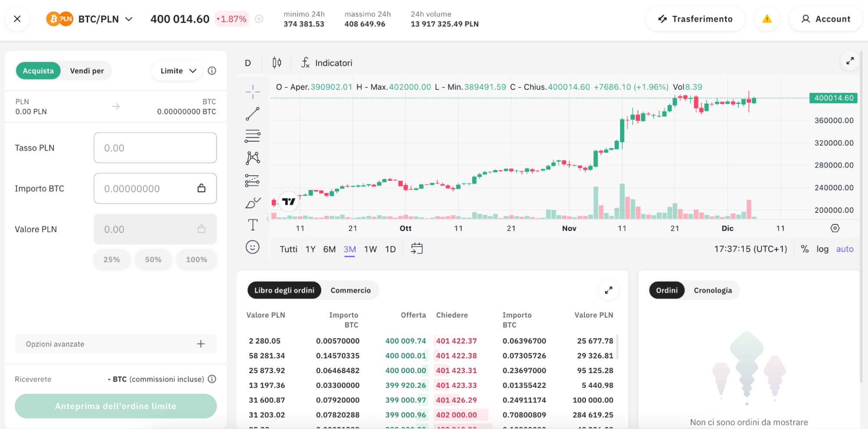The height and width of the screenshot is (429, 868).
Task: Open the BTC/PLN market pair selector
Action: click(105, 19)
